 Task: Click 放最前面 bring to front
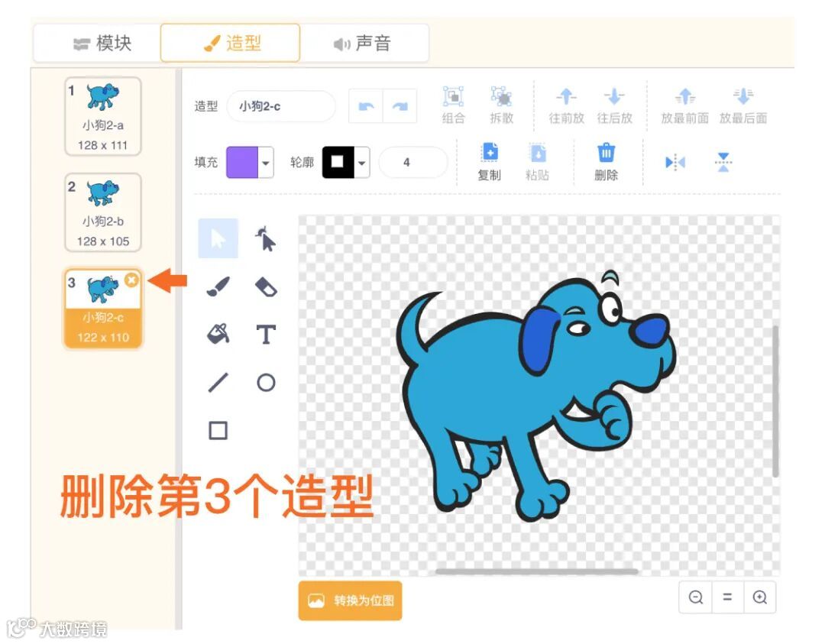click(x=684, y=105)
